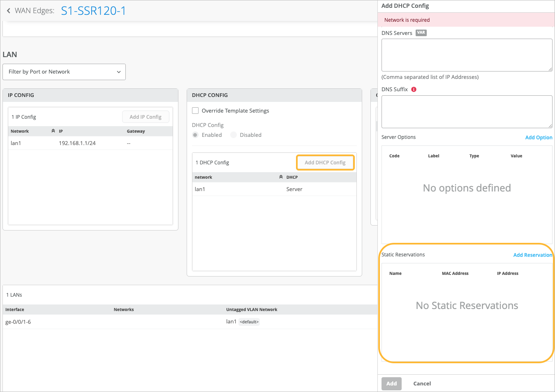Click the sort arrow in DHCP network column

point(281,177)
